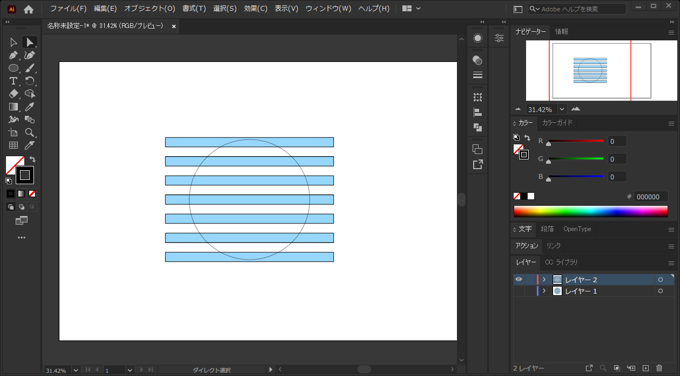Open the ファイル(F) menu
Image resolution: width=680 pixels, height=376 pixels.
[x=68, y=9]
